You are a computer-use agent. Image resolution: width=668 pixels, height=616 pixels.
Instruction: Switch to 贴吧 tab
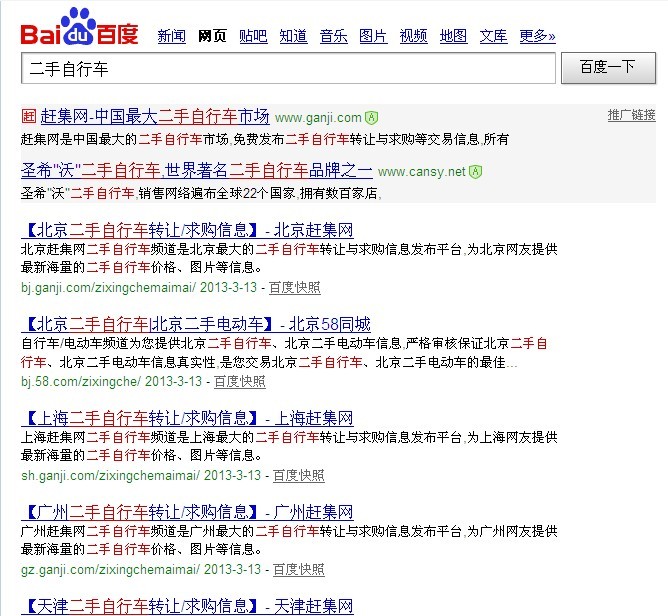253,36
